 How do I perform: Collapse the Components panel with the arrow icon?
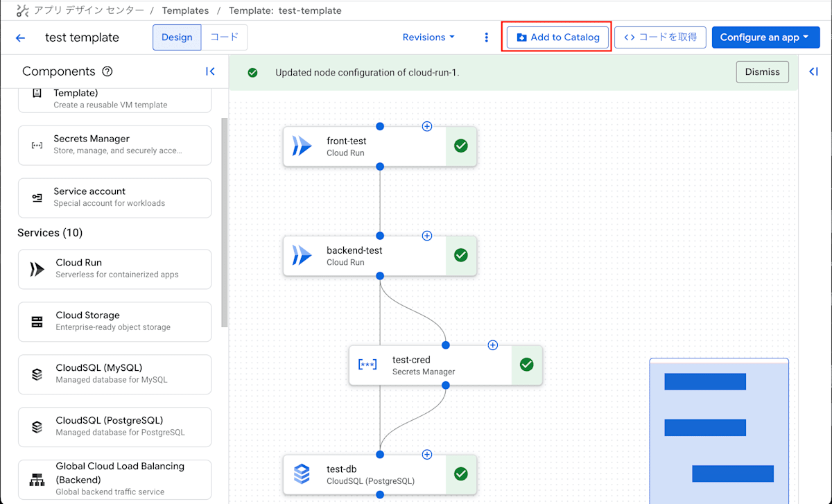(x=210, y=71)
